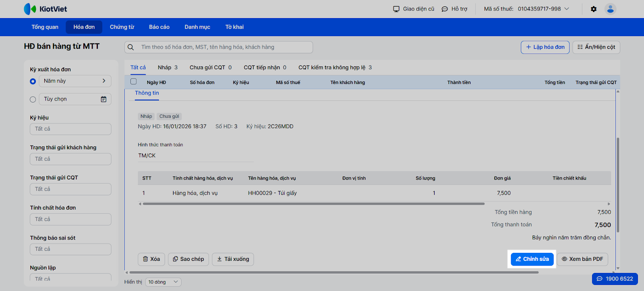Click the TM/CK payment method value

(147, 156)
